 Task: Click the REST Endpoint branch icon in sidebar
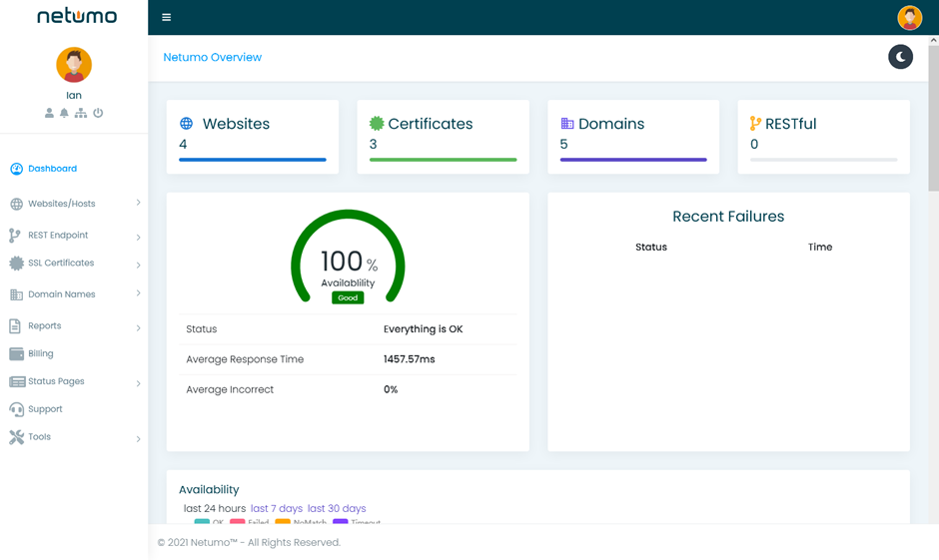14,236
